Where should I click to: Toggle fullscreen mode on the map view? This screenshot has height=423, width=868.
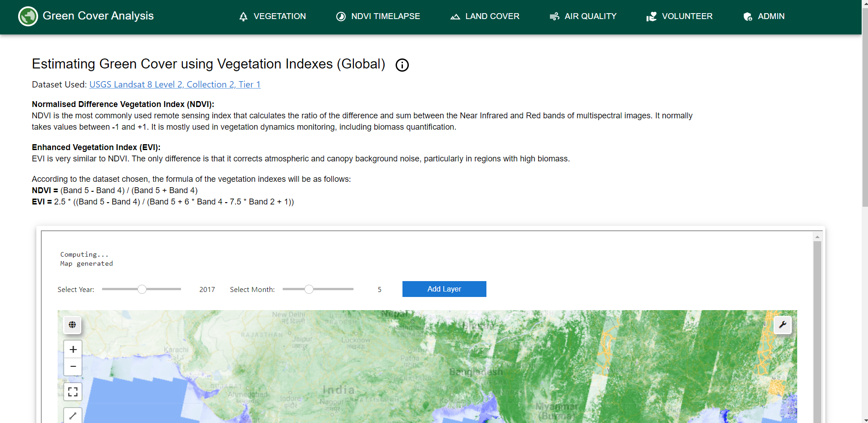73,391
